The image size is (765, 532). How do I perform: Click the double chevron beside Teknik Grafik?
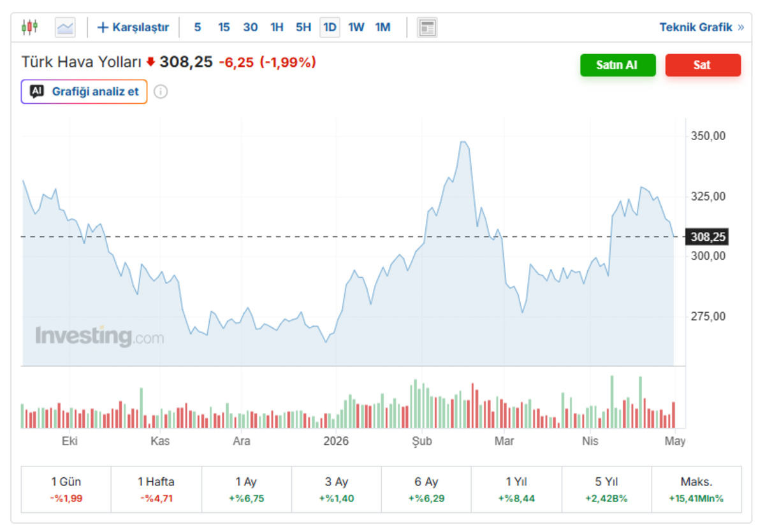[741, 27]
